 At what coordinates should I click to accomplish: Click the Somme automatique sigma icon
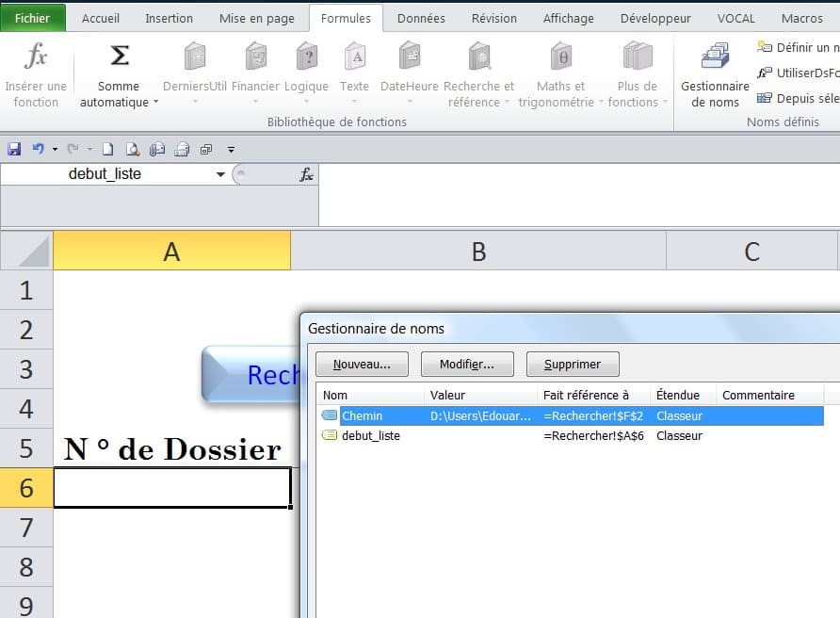(120, 57)
